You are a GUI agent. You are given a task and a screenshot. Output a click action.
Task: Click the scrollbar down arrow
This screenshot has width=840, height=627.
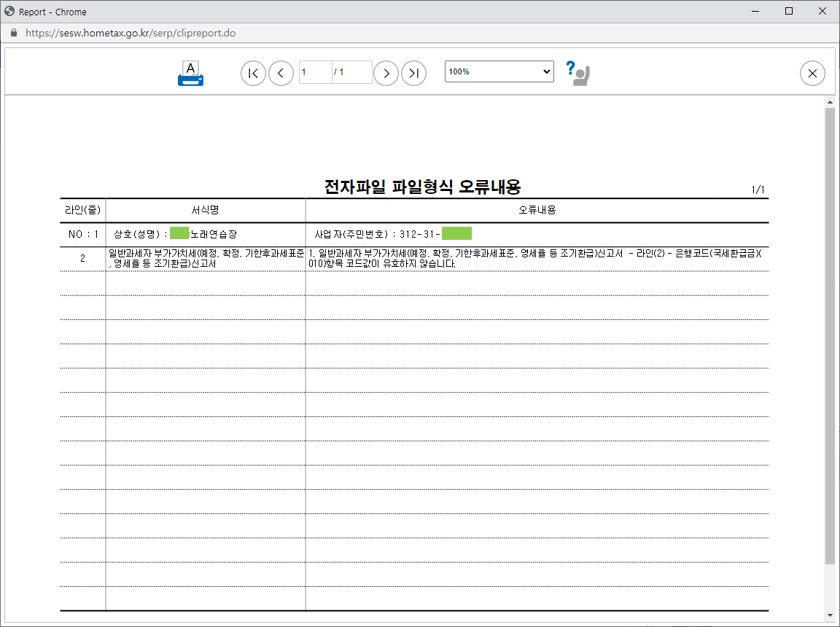click(x=830, y=616)
